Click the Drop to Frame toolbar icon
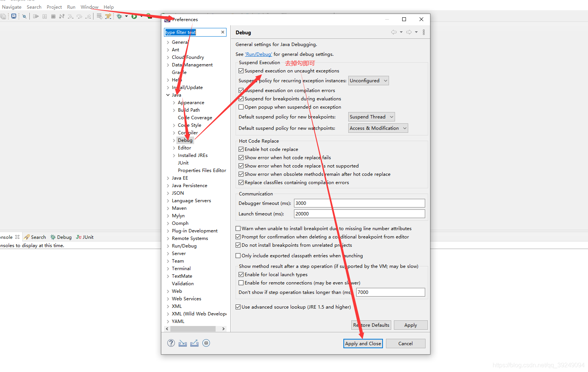Image resolution: width=588 pixels, height=372 pixels. (100, 16)
